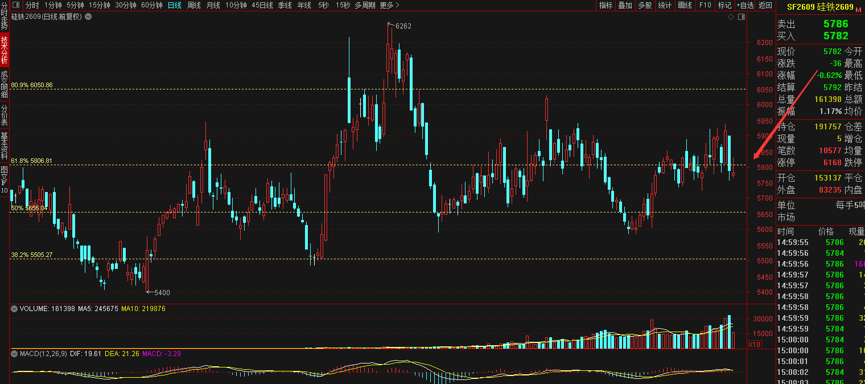865x384 pixels.
Task: Click the 返回 back button
Action: 765,5
